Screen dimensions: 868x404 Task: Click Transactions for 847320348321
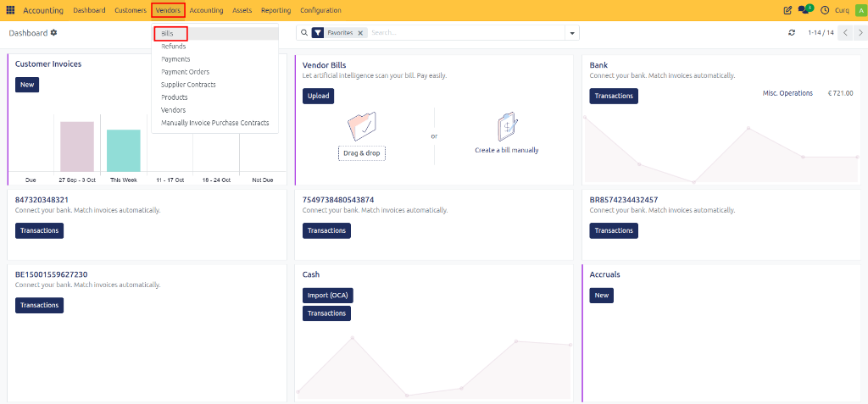tap(39, 230)
